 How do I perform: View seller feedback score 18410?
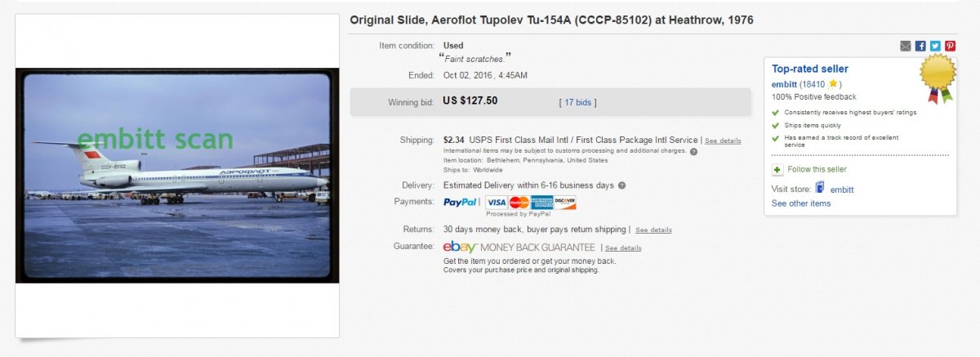point(813,84)
